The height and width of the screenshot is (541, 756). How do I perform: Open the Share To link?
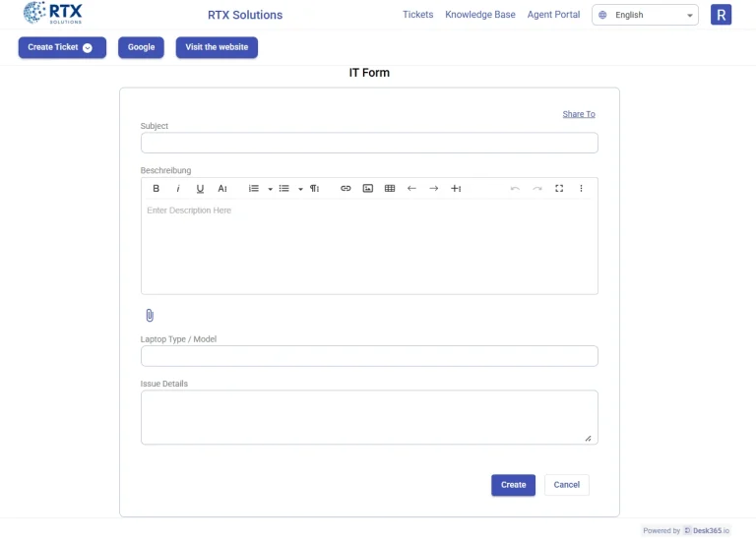tap(579, 114)
